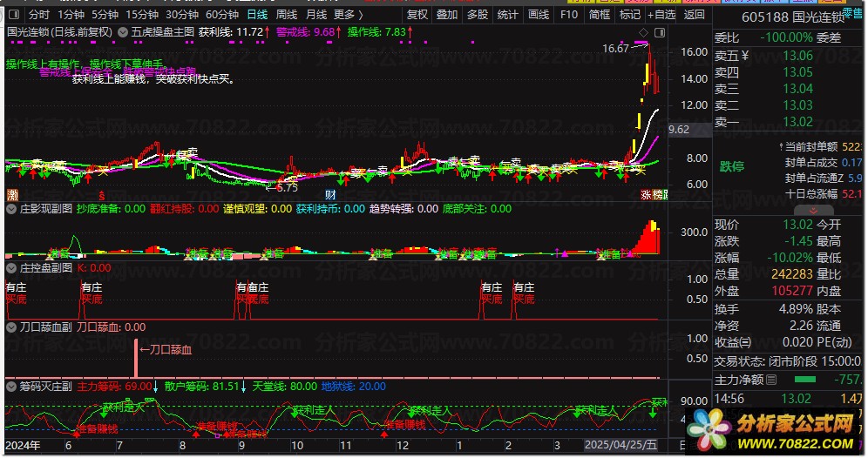Toggle the chart side panel icon
This screenshot has height=458, width=868.
[660, 32]
